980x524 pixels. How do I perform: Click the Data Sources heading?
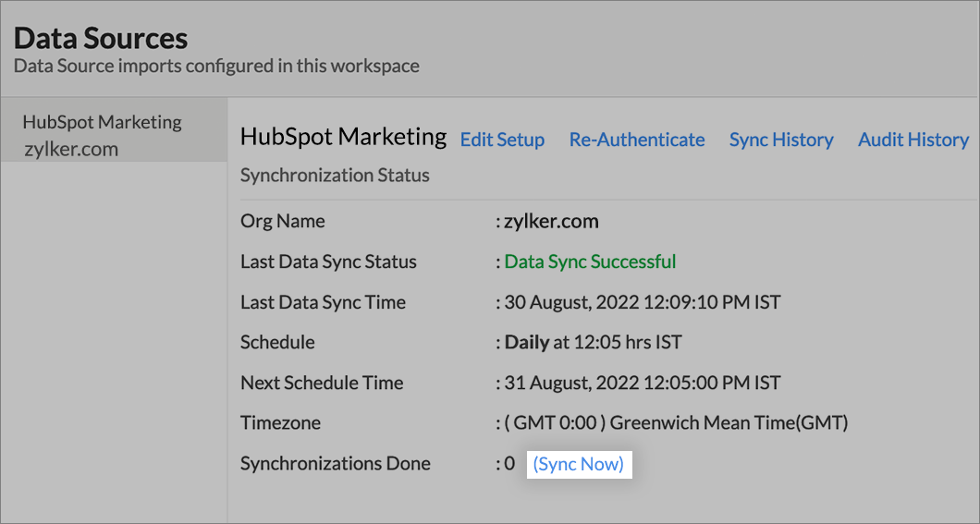[101, 38]
